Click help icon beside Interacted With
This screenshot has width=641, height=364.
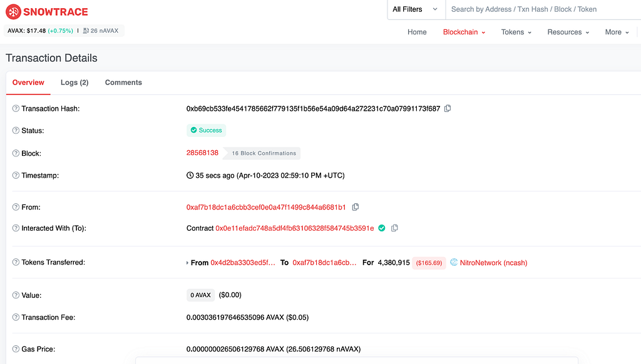point(16,228)
